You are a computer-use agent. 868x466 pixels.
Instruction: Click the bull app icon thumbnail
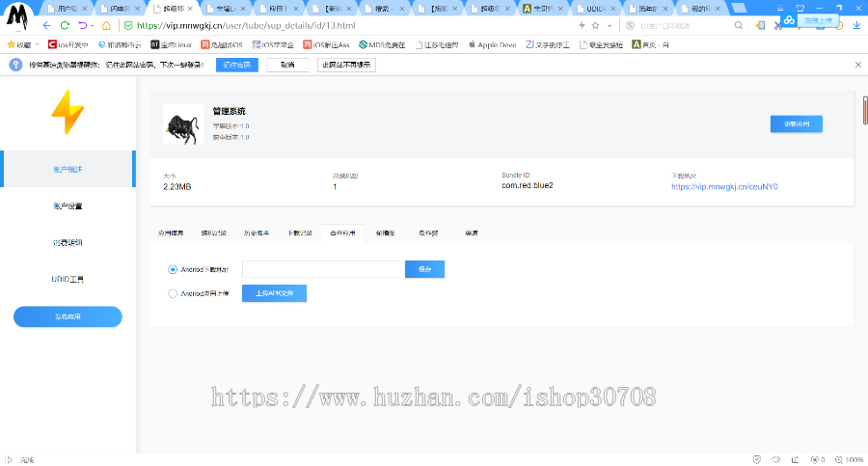(x=183, y=124)
